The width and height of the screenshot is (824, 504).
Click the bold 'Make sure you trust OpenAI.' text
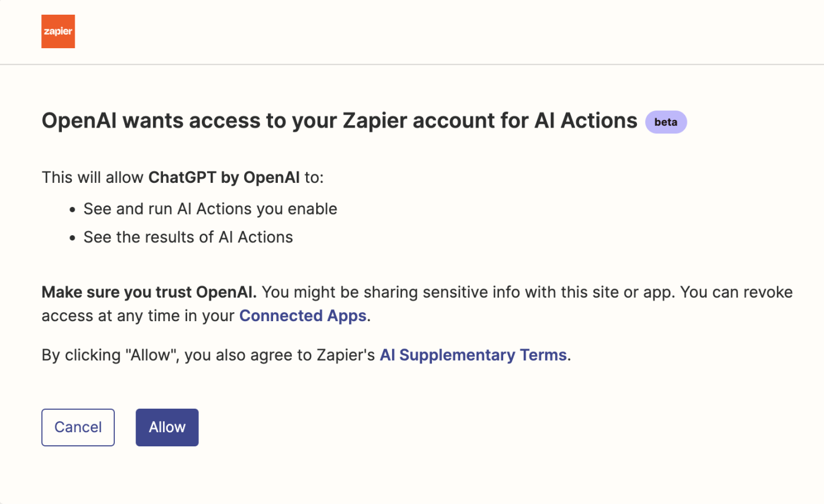(149, 292)
